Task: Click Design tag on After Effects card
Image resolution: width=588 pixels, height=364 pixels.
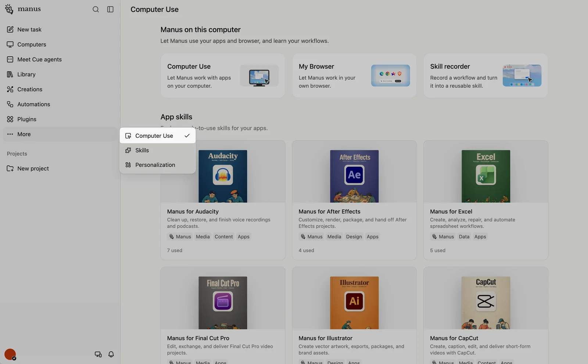Action: click(354, 237)
